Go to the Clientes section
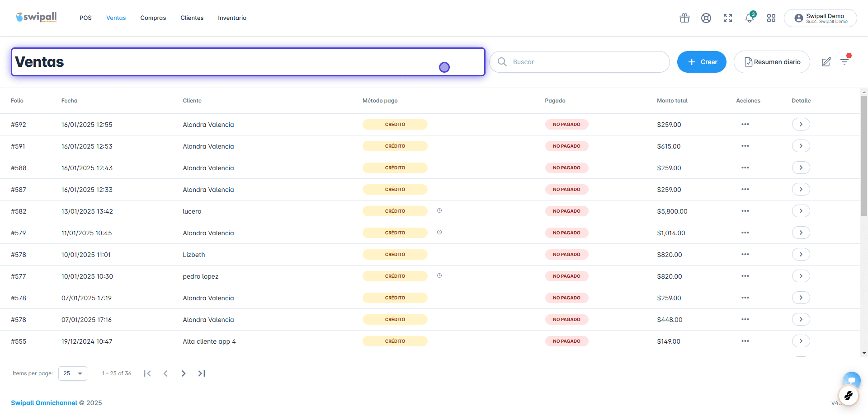The height and width of the screenshot is (415, 868). (x=192, y=18)
